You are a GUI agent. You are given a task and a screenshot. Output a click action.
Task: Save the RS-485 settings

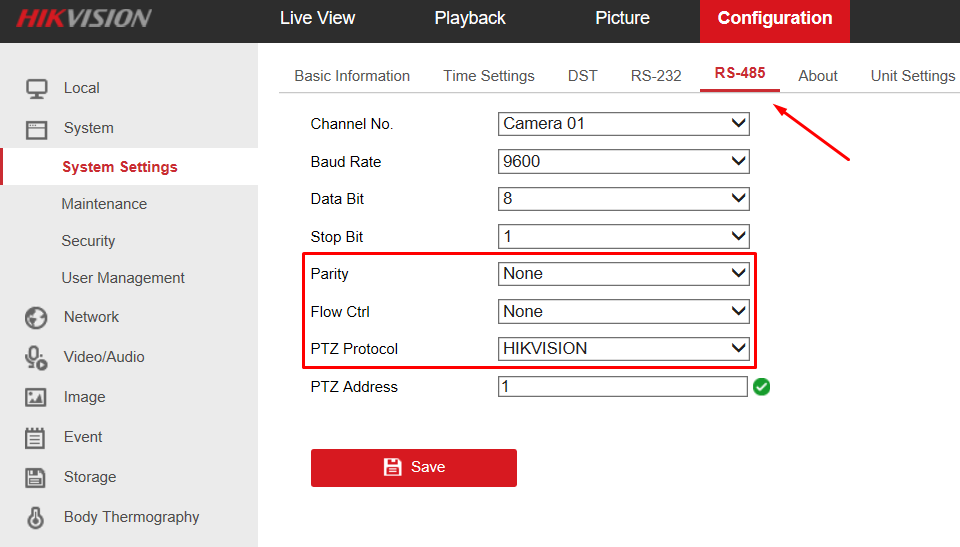(x=414, y=468)
